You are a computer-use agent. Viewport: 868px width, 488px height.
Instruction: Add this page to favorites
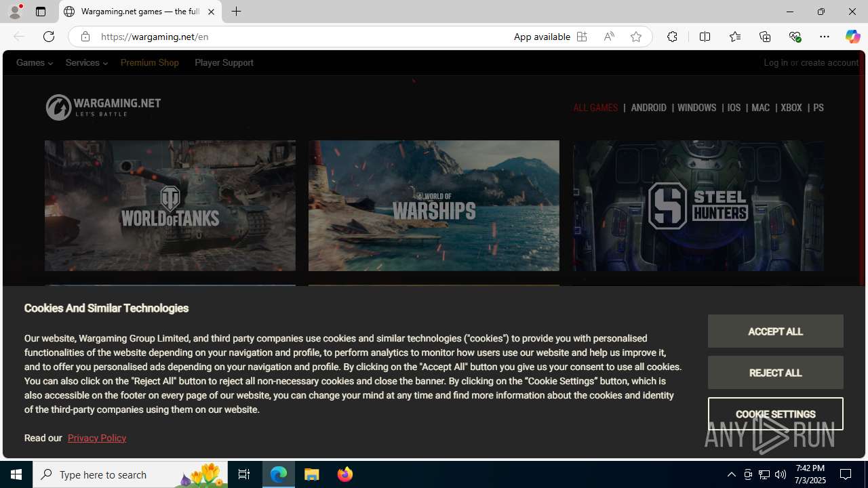(636, 37)
